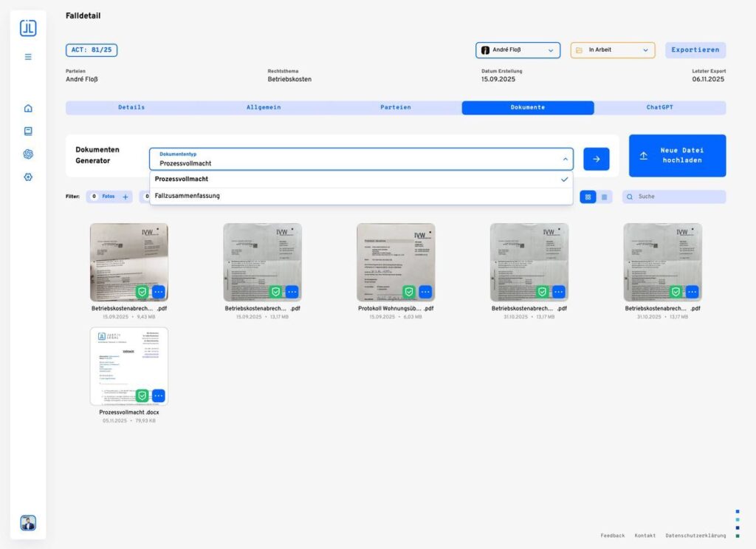Click the Exportieren button
Screen dimensions: 756x549
click(x=695, y=50)
